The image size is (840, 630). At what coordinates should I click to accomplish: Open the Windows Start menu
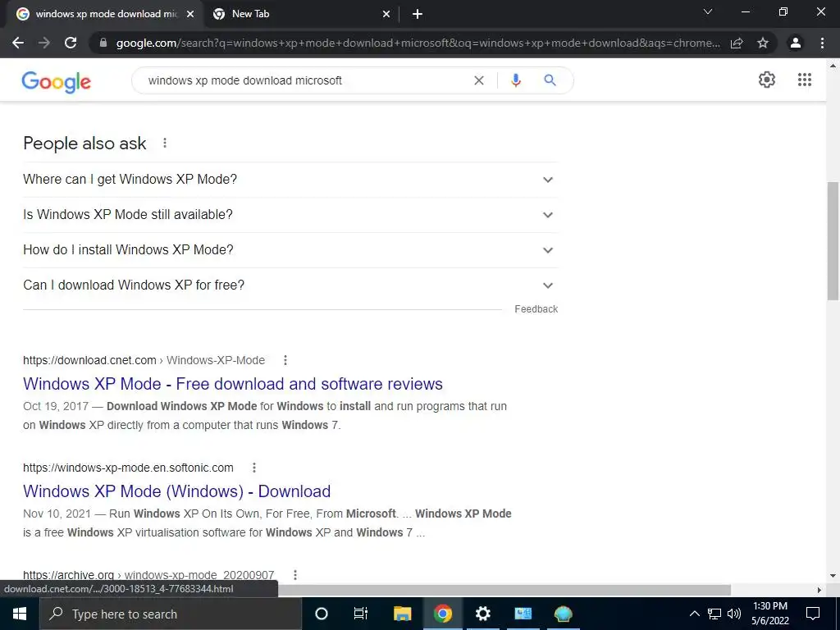(x=20, y=614)
